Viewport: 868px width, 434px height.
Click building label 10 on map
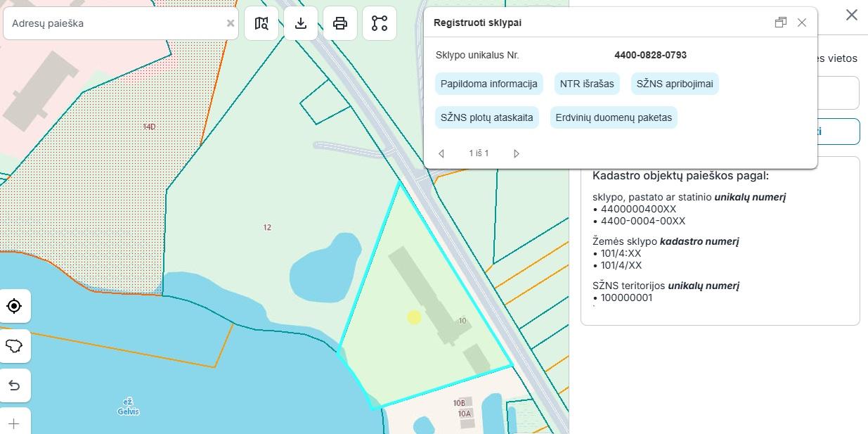click(x=462, y=321)
